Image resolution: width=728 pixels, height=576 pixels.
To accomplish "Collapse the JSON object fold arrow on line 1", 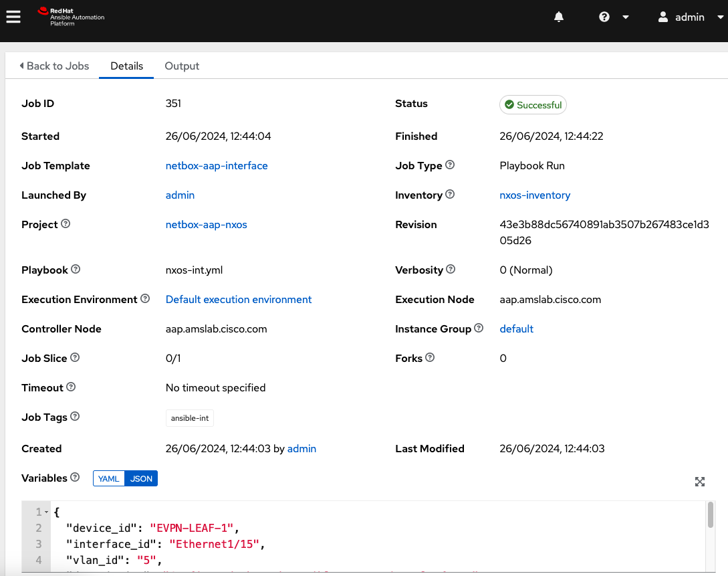I will (x=46, y=512).
